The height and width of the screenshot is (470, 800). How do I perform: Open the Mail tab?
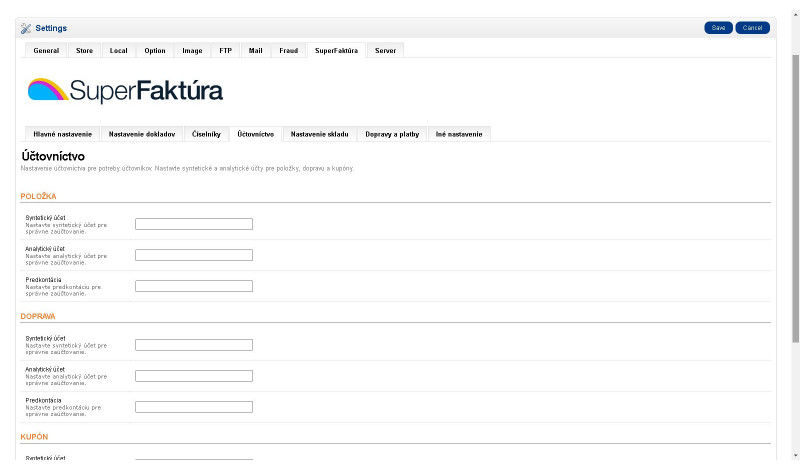(256, 51)
